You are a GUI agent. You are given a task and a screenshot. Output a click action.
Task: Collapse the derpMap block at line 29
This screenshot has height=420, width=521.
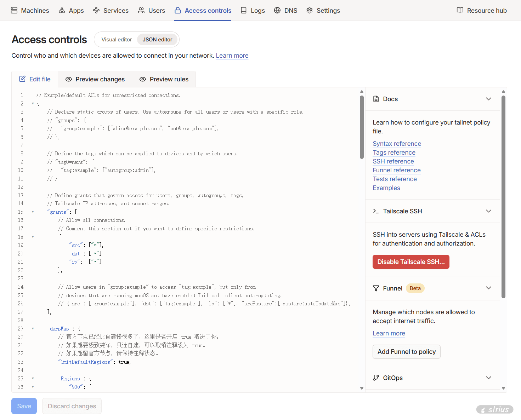[x=33, y=329]
